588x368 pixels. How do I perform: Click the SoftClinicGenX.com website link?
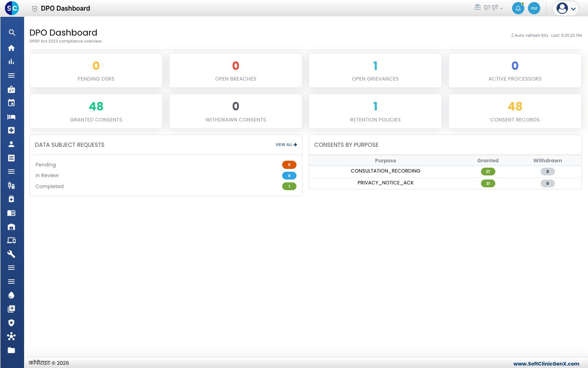point(546,364)
